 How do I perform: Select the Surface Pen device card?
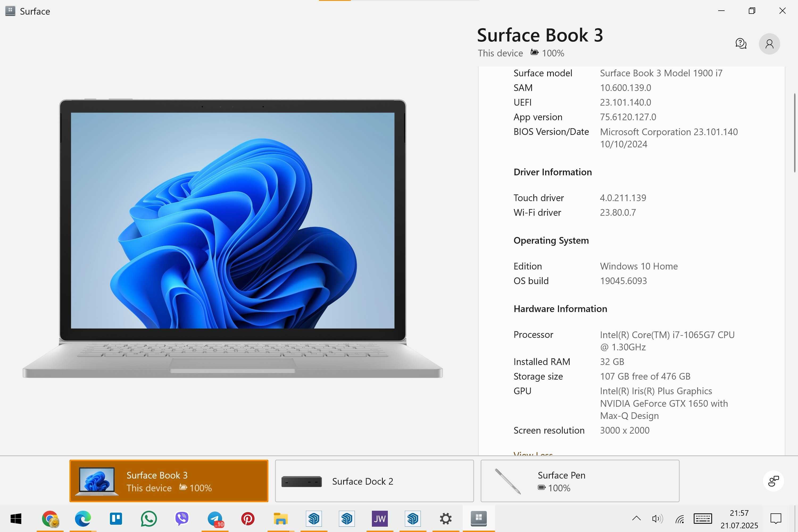pos(580,481)
